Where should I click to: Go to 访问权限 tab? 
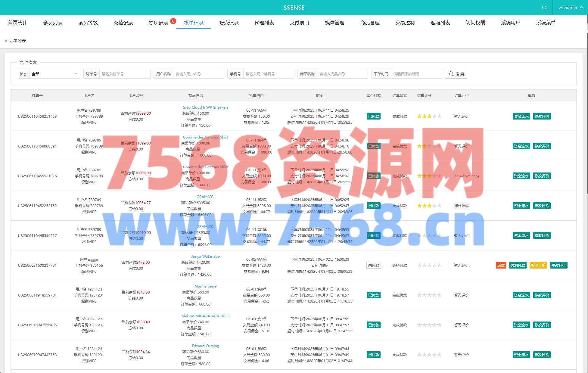(x=475, y=23)
